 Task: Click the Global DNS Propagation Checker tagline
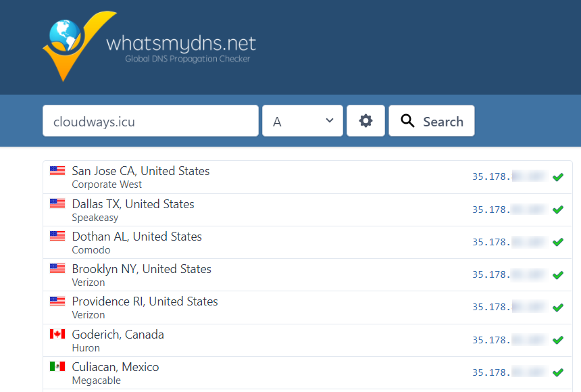click(x=188, y=59)
